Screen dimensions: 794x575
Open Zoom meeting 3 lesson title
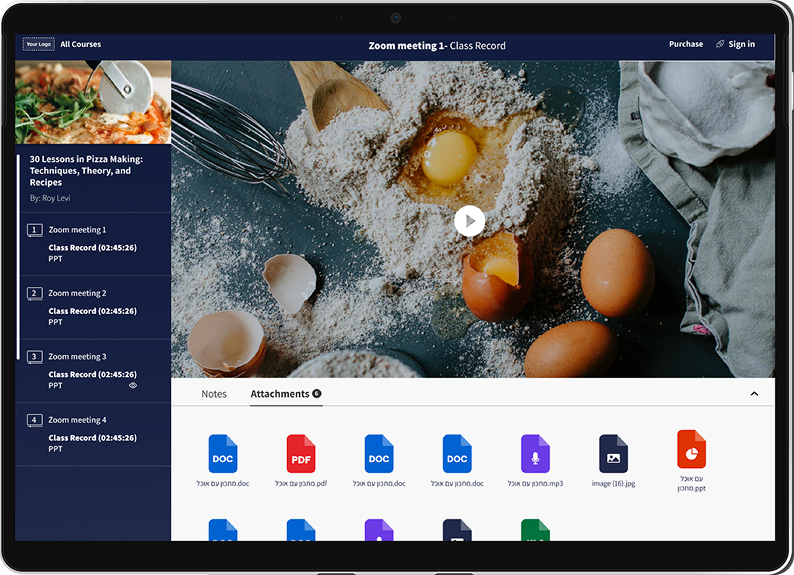tap(77, 356)
